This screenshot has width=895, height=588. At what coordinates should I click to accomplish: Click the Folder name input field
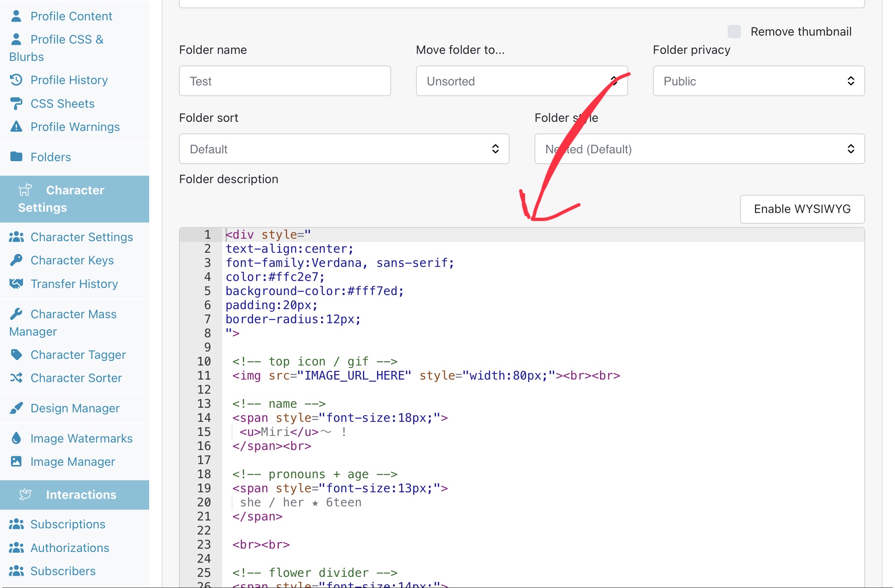(x=285, y=81)
